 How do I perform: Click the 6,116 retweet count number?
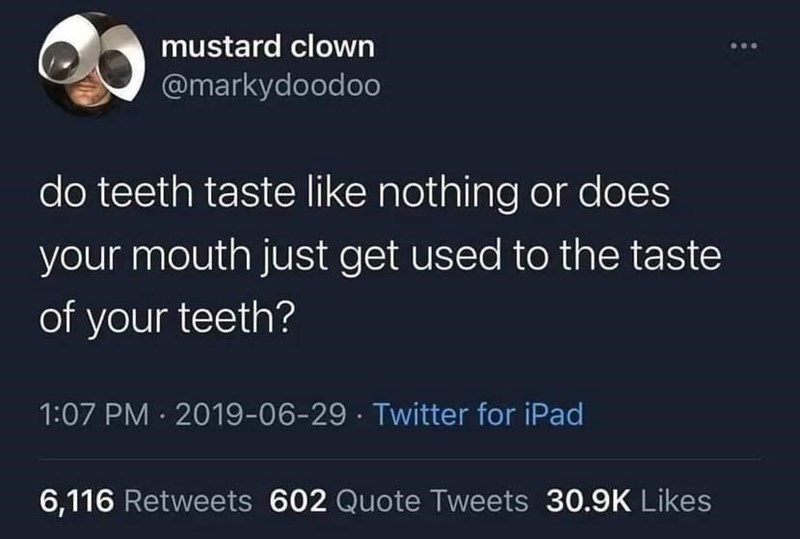77,501
